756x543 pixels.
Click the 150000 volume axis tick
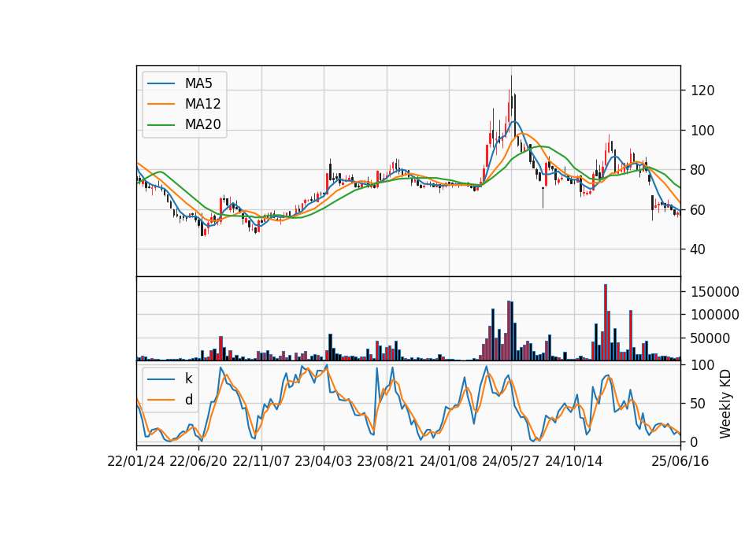[x=715, y=292]
